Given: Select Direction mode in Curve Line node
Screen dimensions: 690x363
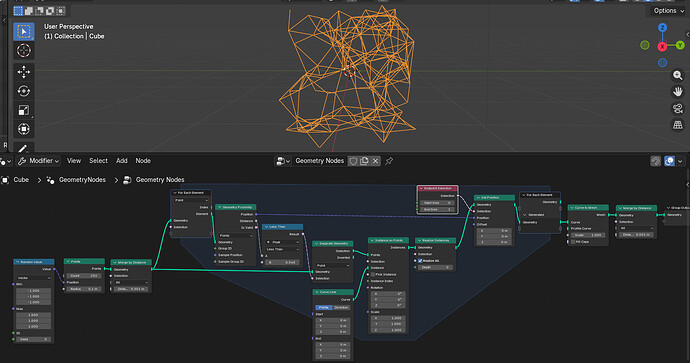Looking at the screenshot, I should coord(341,307).
